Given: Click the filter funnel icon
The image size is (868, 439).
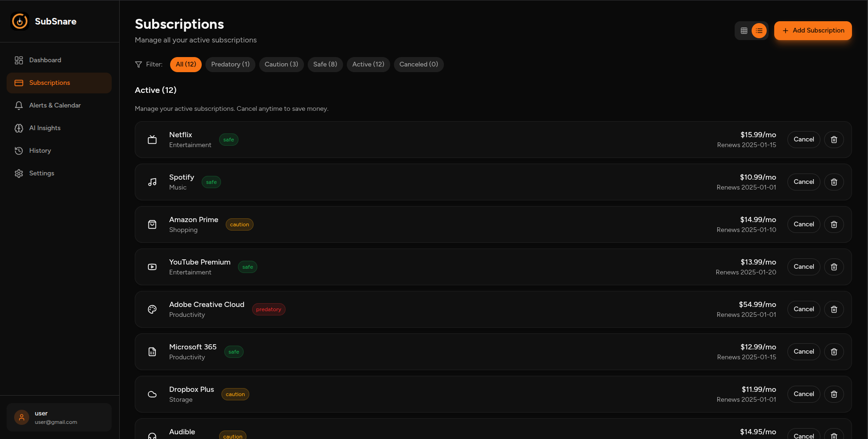Looking at the screenshot, I should point(139,65).
